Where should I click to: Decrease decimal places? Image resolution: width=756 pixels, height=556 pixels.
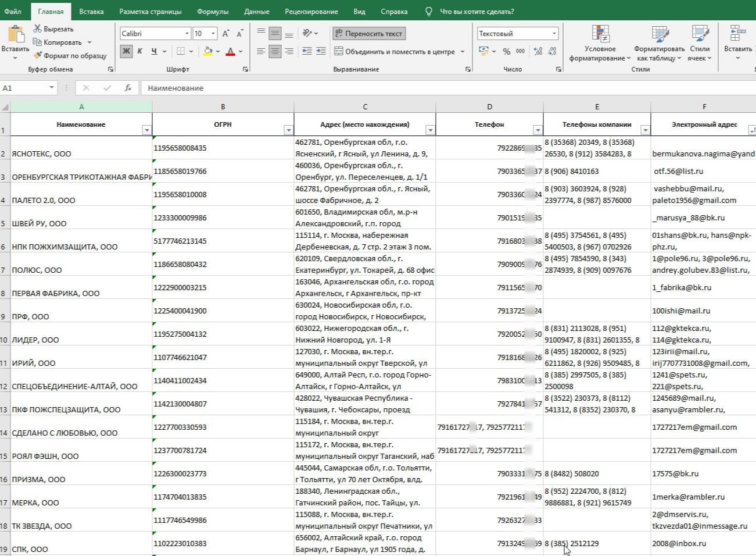pyautogui.click(x=552, y=51)
